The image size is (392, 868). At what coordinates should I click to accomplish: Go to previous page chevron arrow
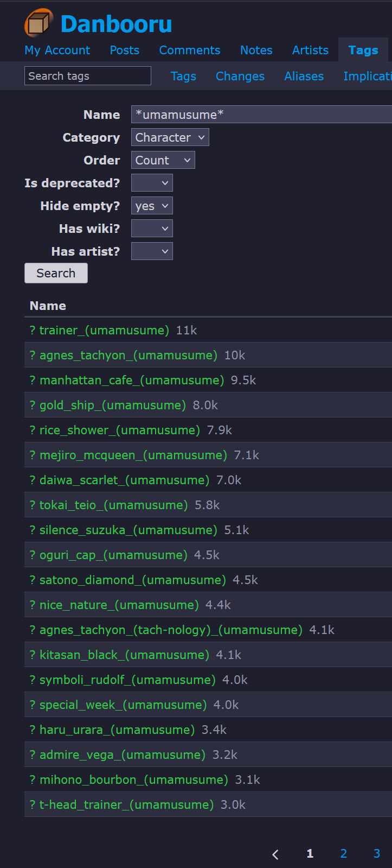[275, 854]
